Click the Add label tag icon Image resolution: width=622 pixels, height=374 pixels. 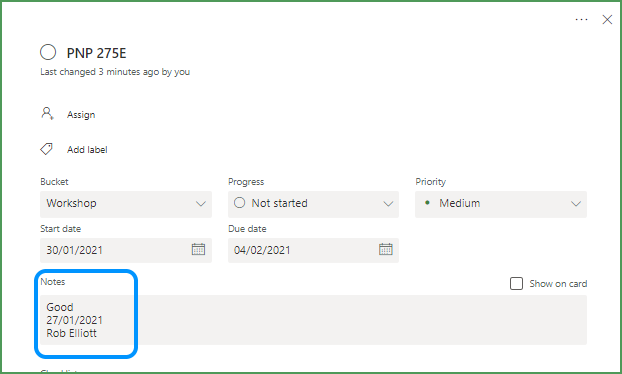point(46,149)
